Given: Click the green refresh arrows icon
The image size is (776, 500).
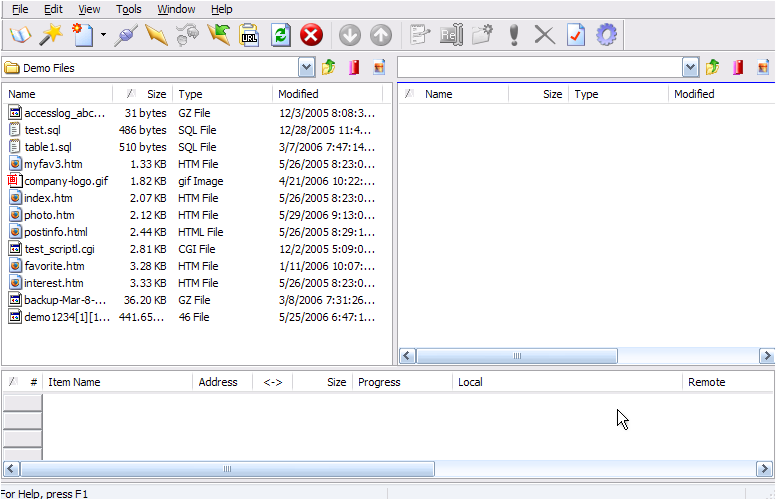Looking at the screenshot, I should point(281,35).
